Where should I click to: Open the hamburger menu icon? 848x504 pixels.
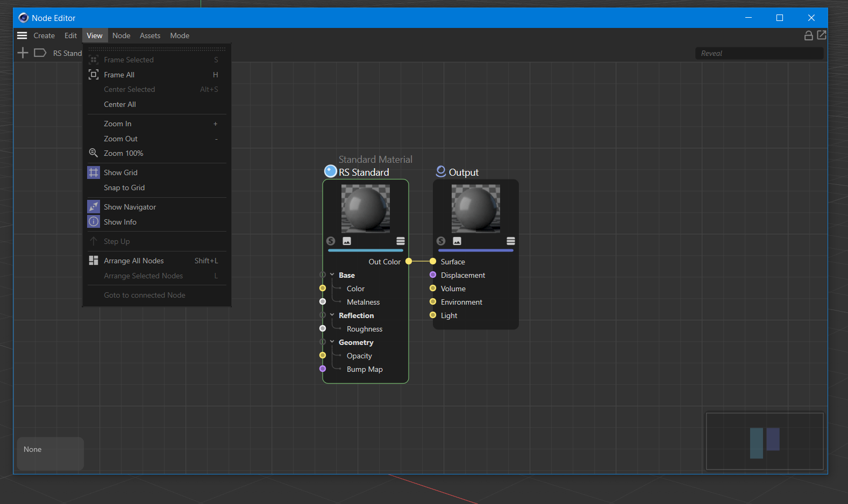pyautogui.click(x=22, y=35)
